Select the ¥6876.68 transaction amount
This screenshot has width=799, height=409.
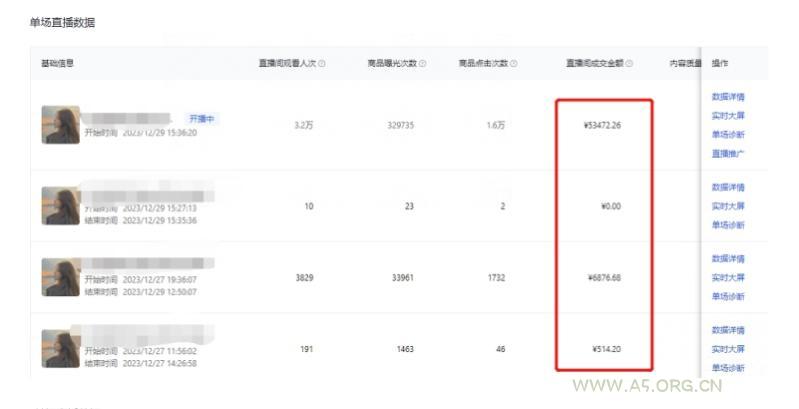coord(604,278)
